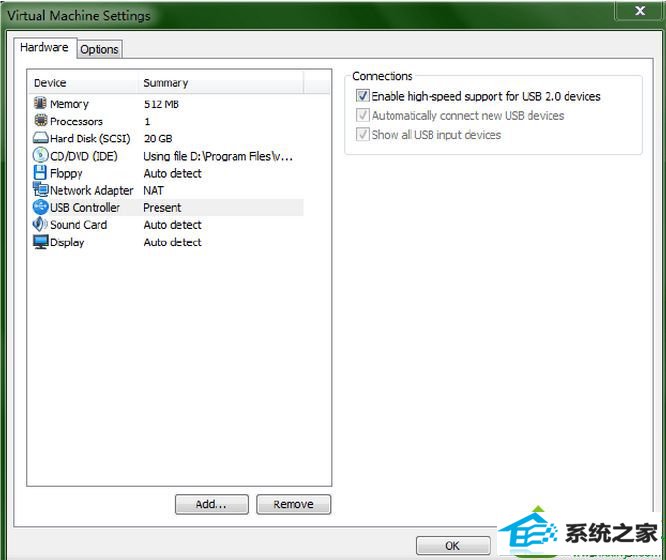Select the Sound Card label
Viewport: 666px width, 560px height.
pyautogui.click(x=79, y=225)
